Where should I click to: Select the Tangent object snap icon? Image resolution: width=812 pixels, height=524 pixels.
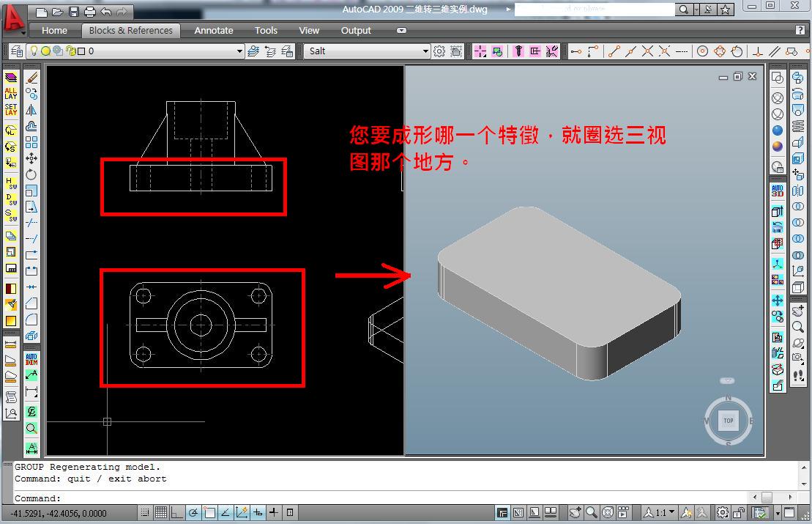(737, 51)
